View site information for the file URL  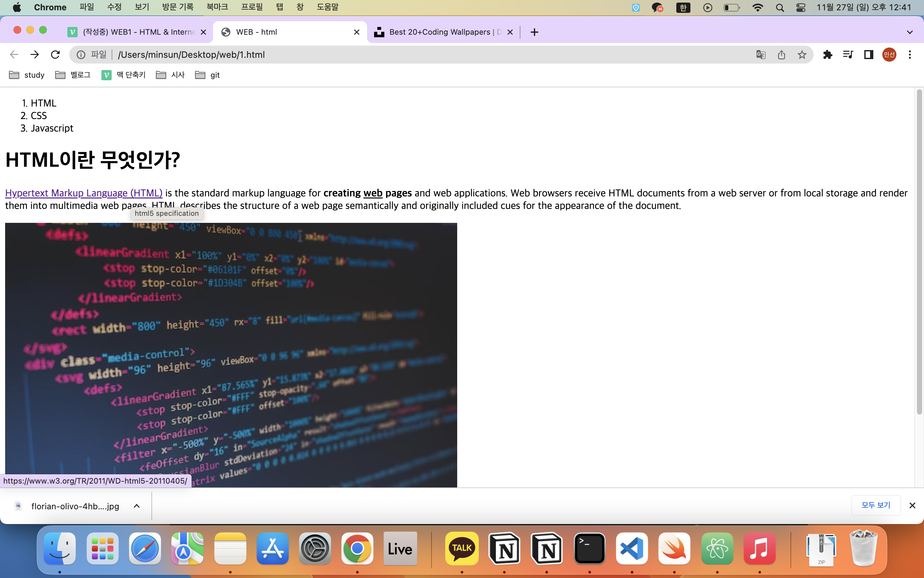[x=81, y=55]
